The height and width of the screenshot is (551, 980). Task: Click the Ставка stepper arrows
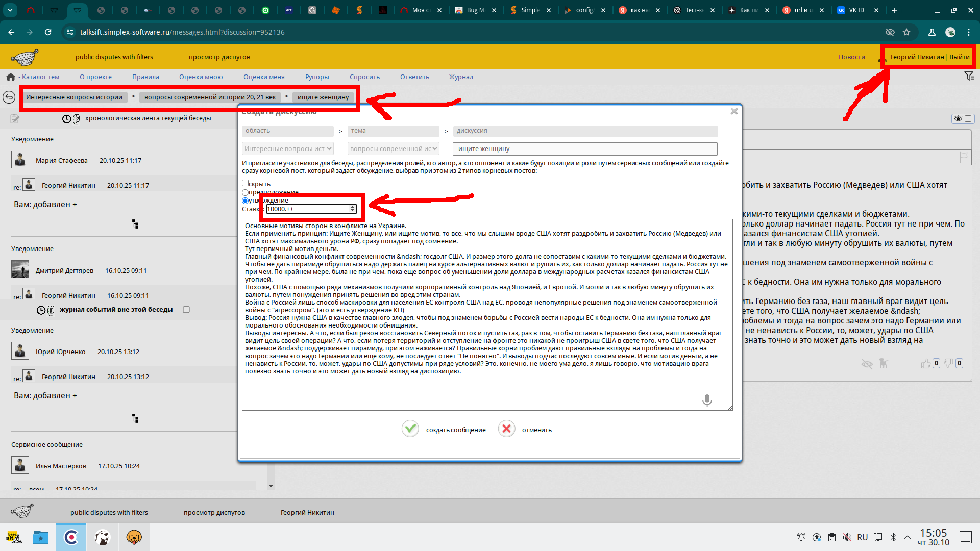(x=352, y=209)
